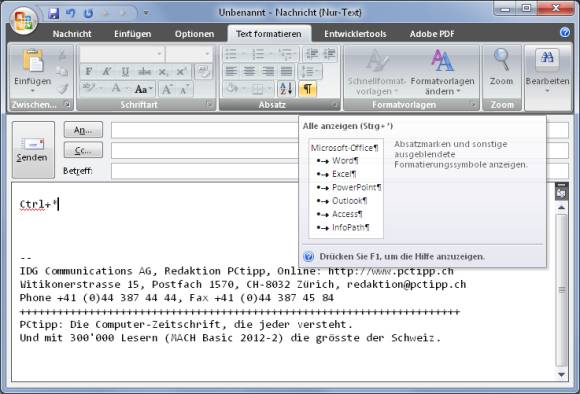Switch to the Optionen tab
The height and width of the screenshot is (394, 580).
[195, 34]
